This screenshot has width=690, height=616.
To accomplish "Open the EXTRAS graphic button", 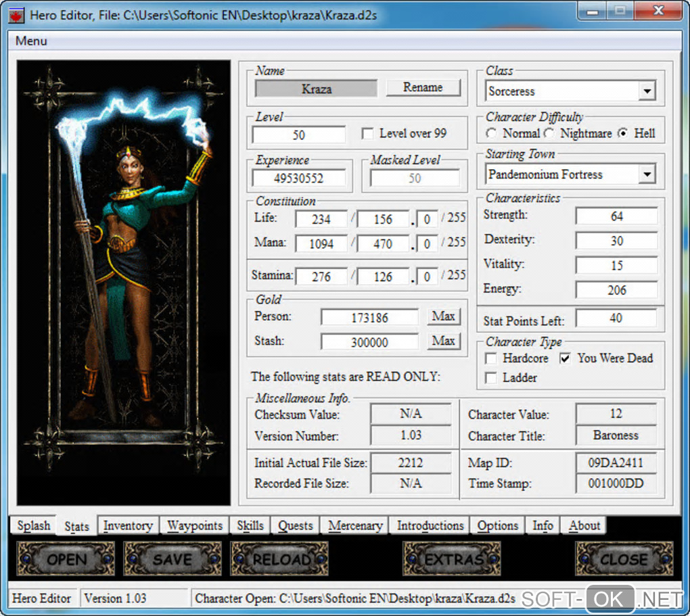I will (452, 559).
